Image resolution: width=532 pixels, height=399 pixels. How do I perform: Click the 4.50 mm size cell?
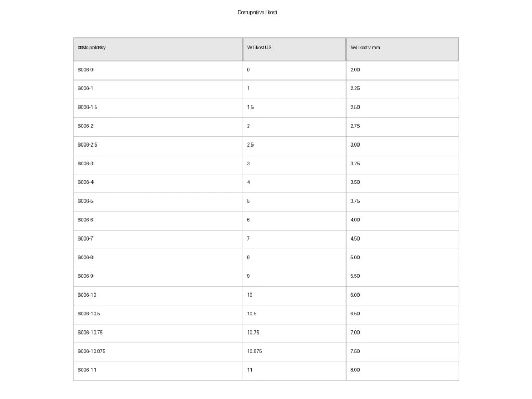(355, 239)
